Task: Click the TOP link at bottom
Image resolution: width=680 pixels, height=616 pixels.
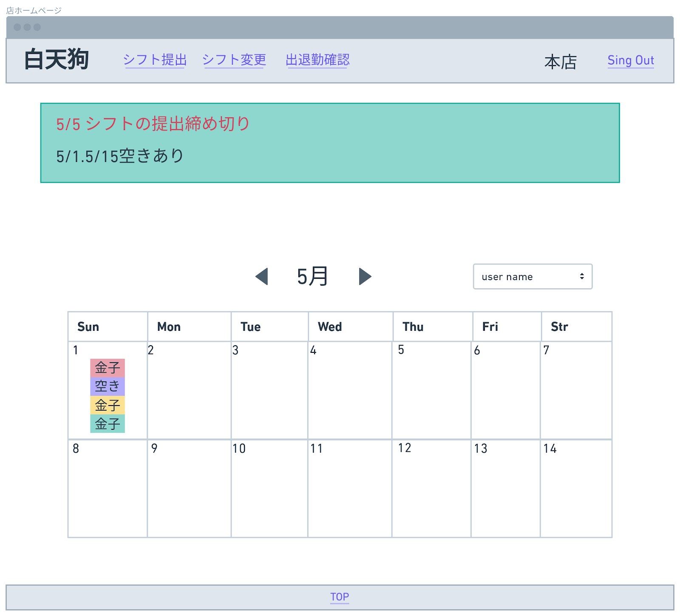Action: [339, 597]
